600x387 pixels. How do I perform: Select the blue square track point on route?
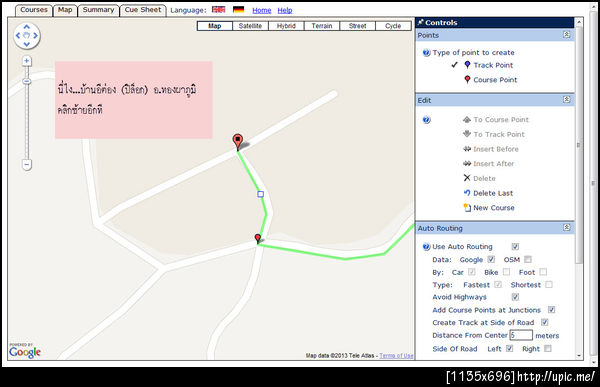[x=261, y=194]
